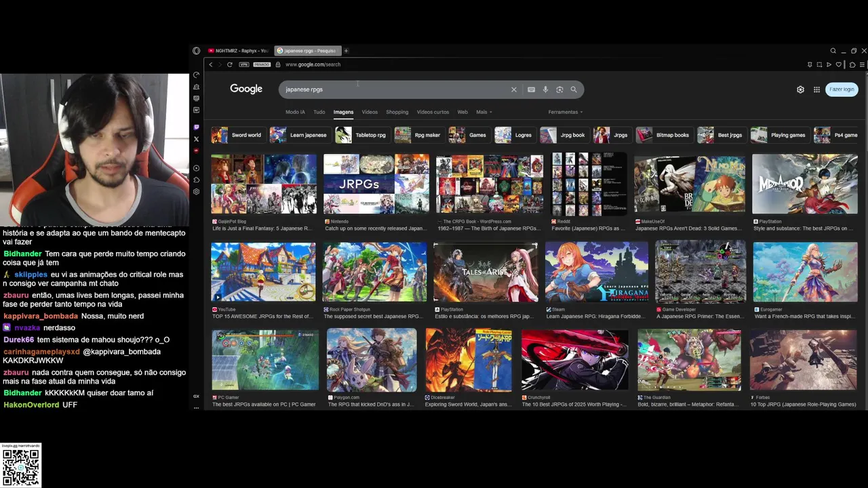Filter by Playing games chip

click(x=779, y=135)
